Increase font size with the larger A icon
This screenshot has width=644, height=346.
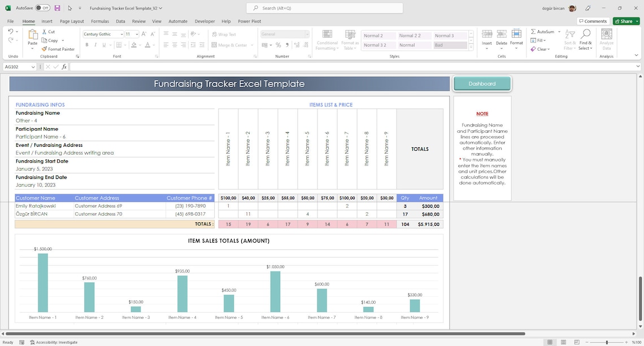pos(143,34)
